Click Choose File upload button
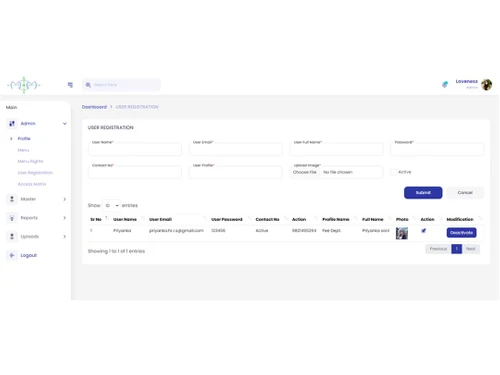Image resolution: width=500 pixels, height=375 pixels. click(x=305, y=172)
